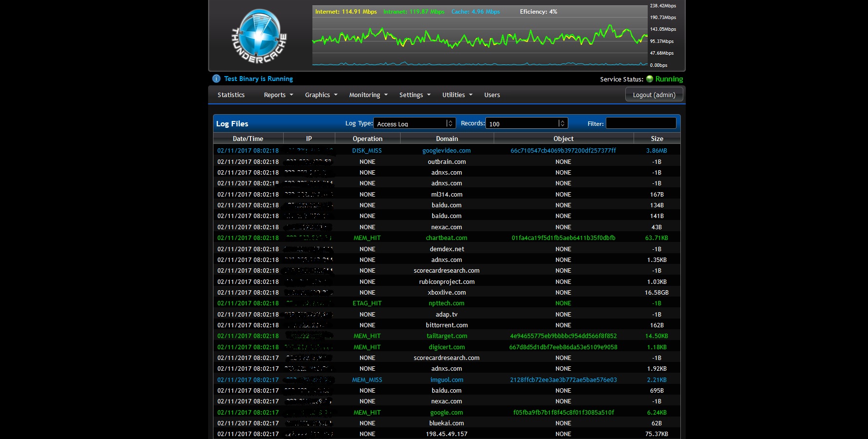This screenshot has width=868, height=439.
Task: Open the Monitoring menu
Action: pyautogui.click(x=368, y=95)
